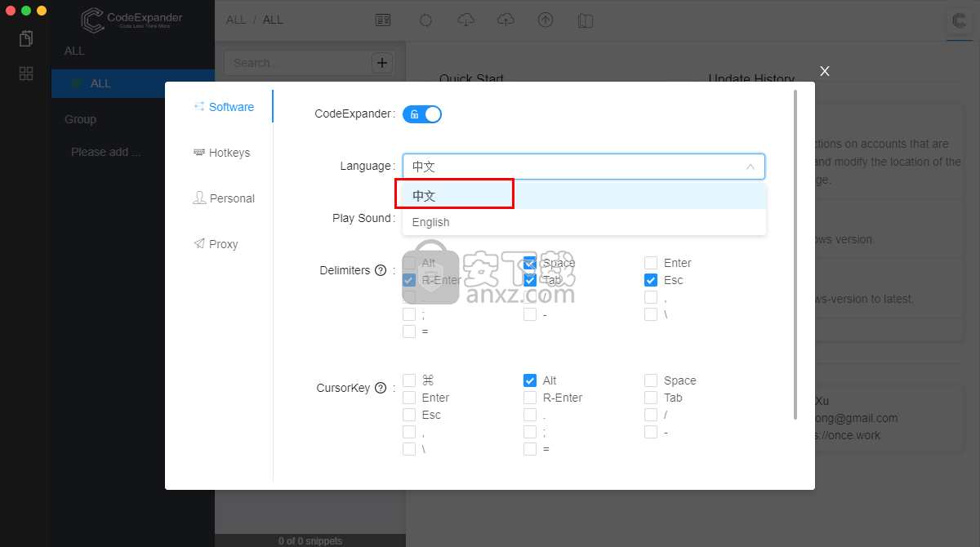The image size is (980, 547).
Task: Check the Space checkbox under CursorKey
Action: point(651,380)
